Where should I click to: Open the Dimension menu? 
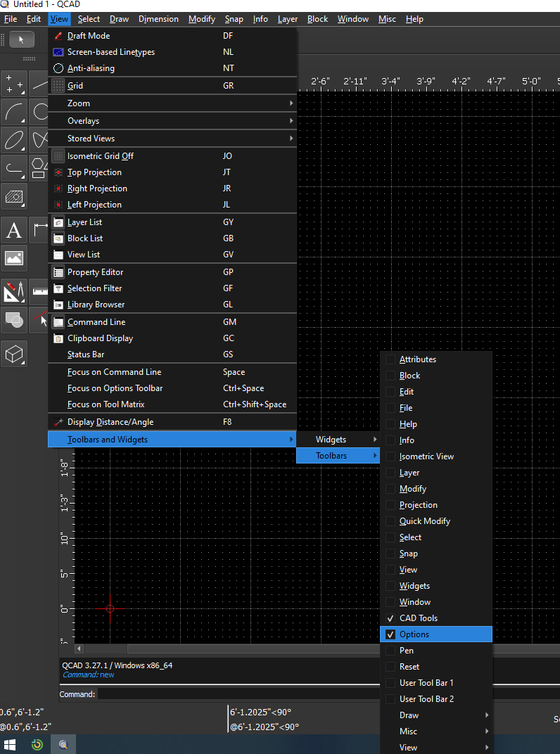[x=158, y=19]
